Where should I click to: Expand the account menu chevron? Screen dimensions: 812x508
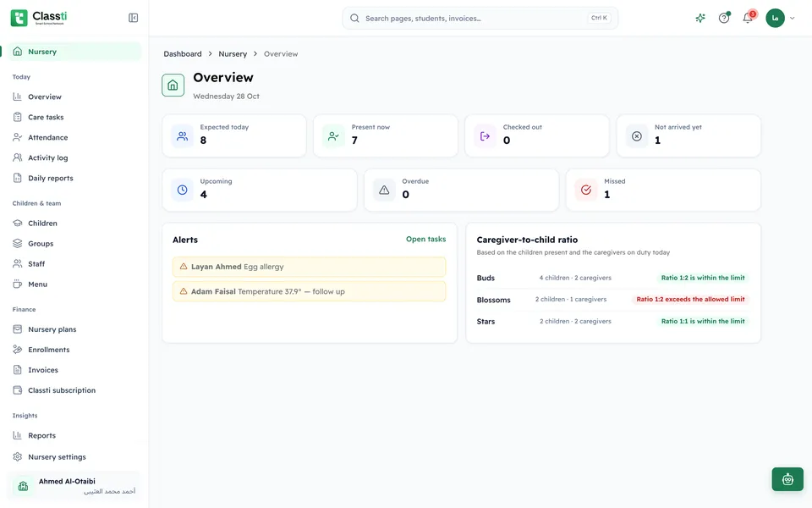coord(793,18)
